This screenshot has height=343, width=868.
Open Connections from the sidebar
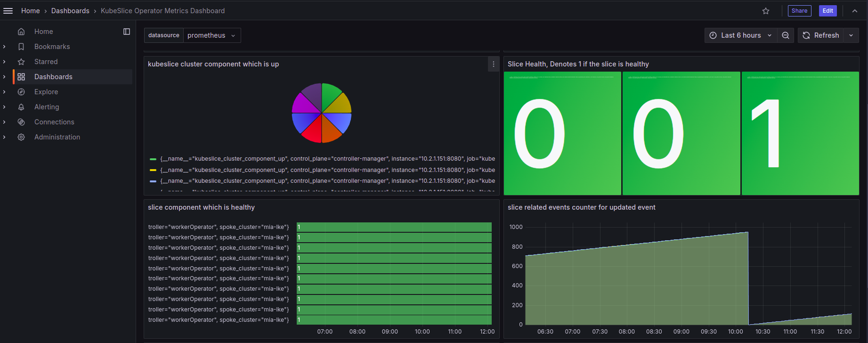(54, 122)
